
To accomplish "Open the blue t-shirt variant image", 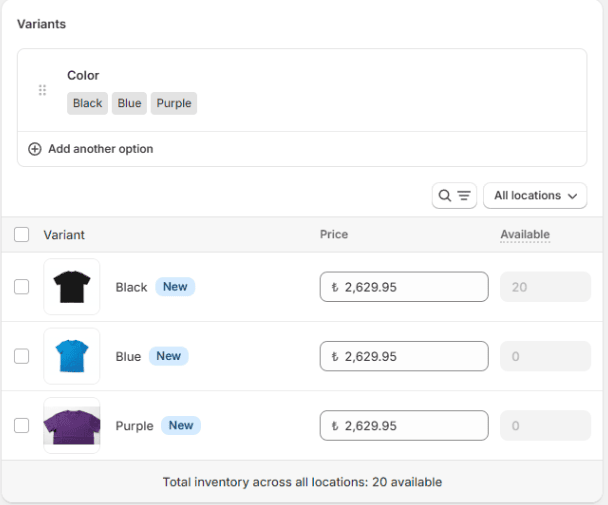I will pos(72,356).
